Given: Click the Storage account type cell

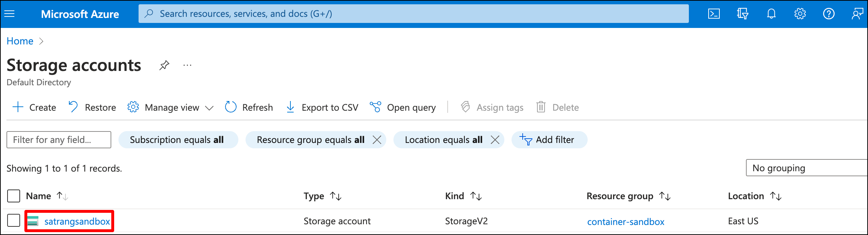Looking at the screenshot, I should click(337, 221).
